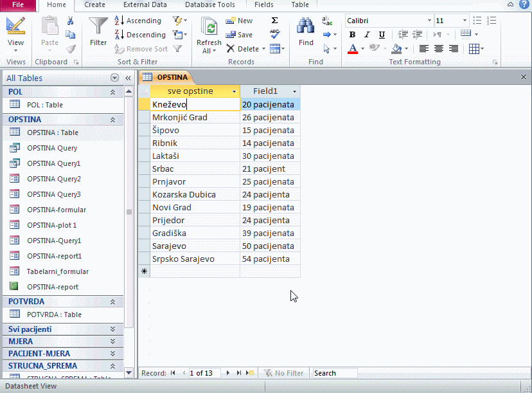Open the OPSTINA-report green report item
This screenshot has width=532, height=393.
[x=64, y=287]
